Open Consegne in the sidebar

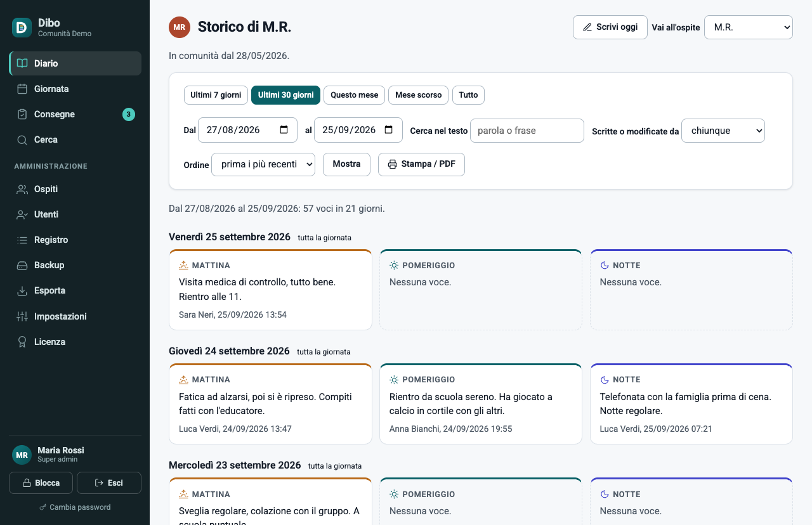tap(75, 114)
